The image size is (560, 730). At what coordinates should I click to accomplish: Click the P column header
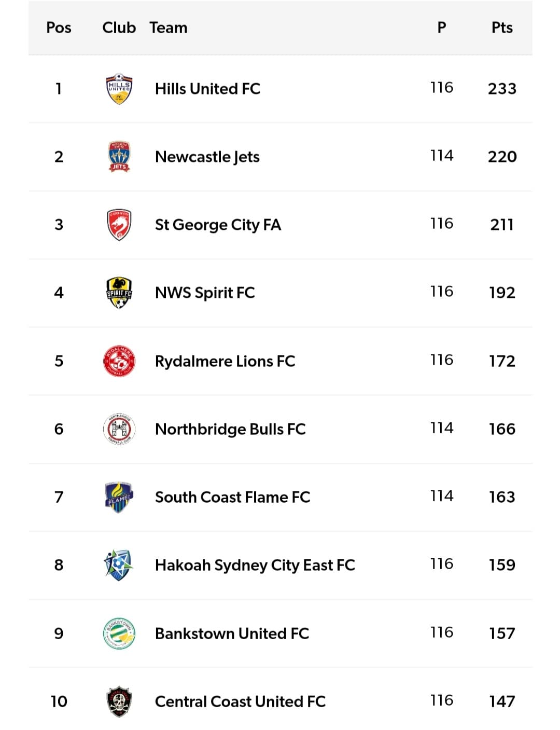(x=442, y=27)
